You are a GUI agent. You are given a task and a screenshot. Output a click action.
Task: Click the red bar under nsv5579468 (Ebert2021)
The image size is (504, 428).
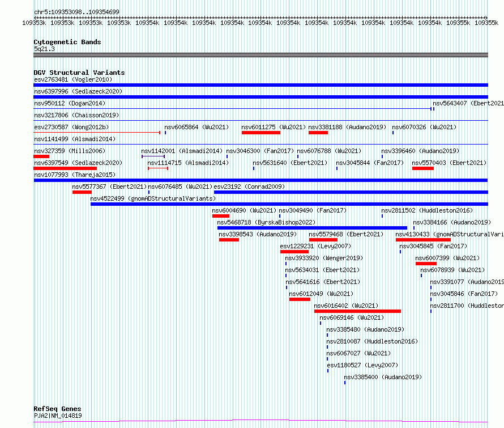[x=323, y=240]
